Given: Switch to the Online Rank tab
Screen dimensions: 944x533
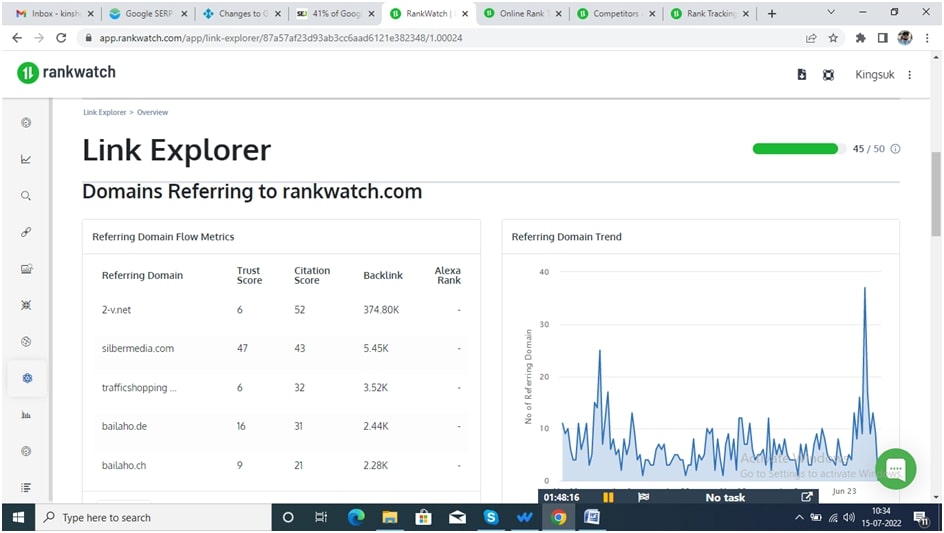Looking at the screenshot, I should pos(521,13).
